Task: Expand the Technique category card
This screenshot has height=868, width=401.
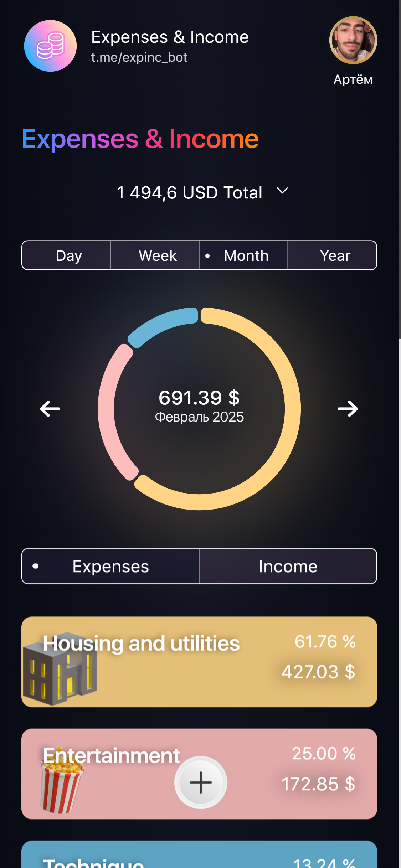Action: (x=199, y=857)
